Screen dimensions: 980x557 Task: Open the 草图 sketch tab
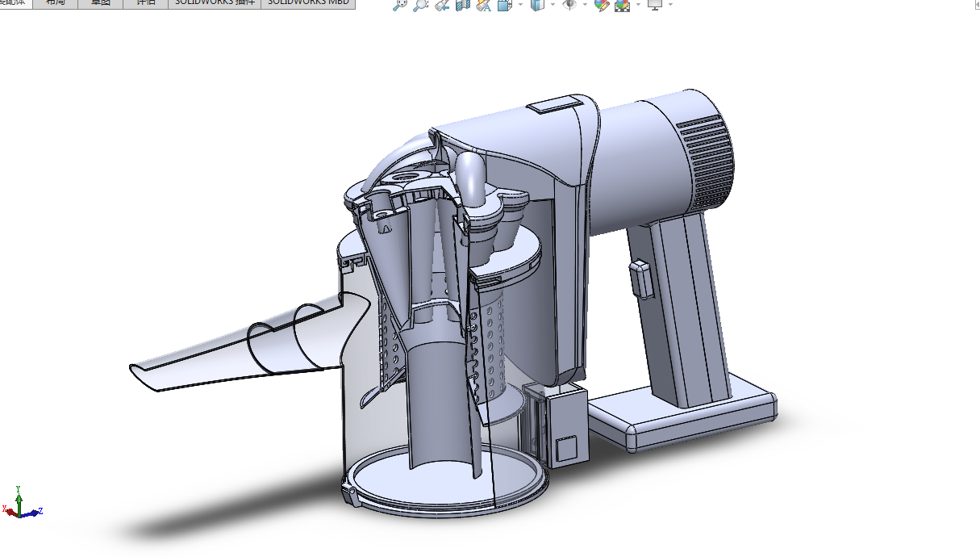coord(101,3)
